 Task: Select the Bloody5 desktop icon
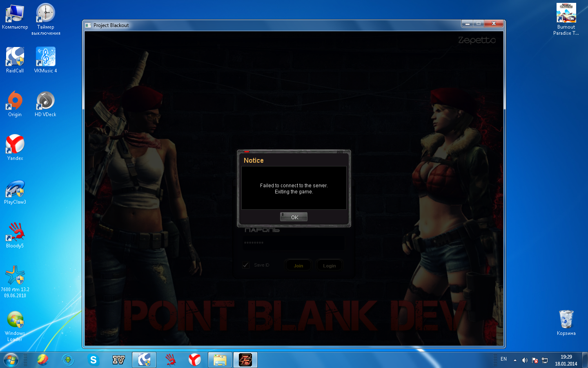[15, 235]
